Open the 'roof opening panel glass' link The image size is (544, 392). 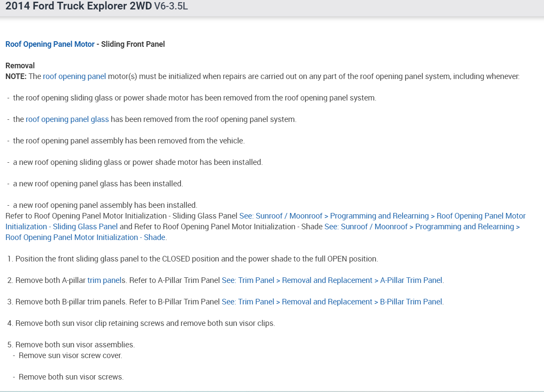[67, 119]
